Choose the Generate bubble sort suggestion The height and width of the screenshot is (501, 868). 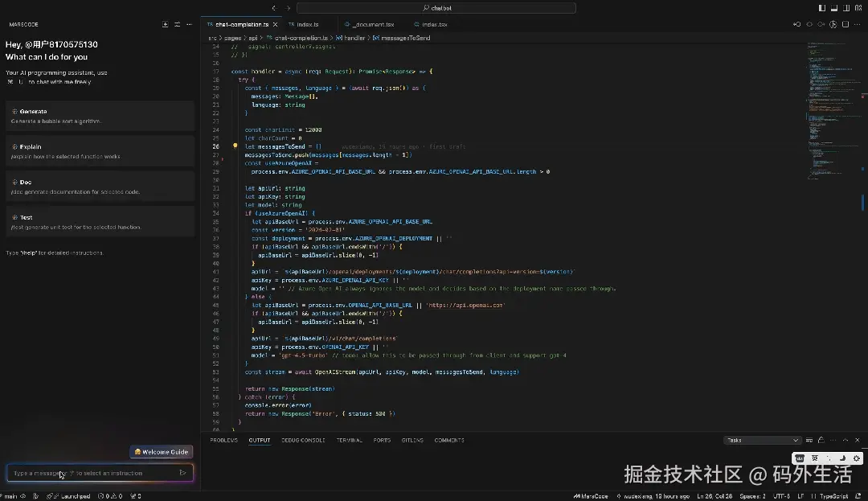100,116
